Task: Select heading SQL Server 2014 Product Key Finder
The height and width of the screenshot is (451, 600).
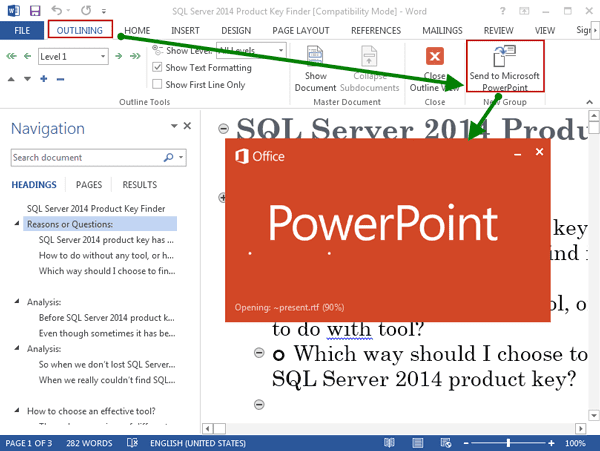Action: tap(96, 208)
